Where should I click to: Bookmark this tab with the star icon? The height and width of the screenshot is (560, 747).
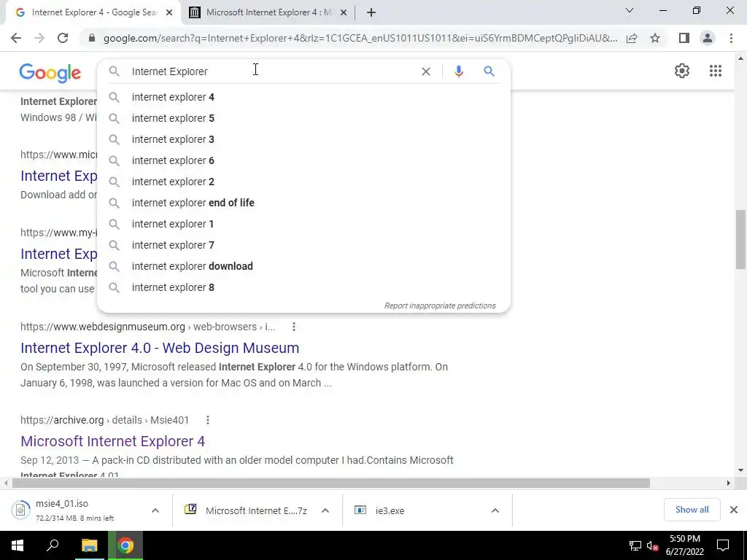(655, 38)
